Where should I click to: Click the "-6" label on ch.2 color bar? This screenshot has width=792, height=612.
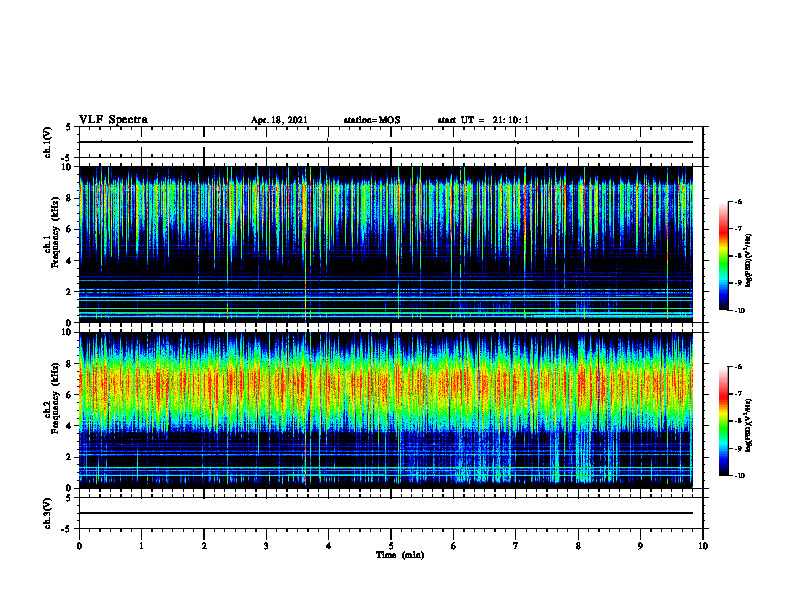tap(738, 367)
